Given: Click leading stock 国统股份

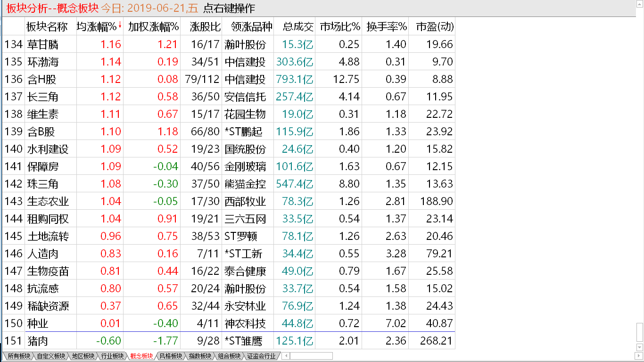Looking at the screenshot, I should 245,149.
